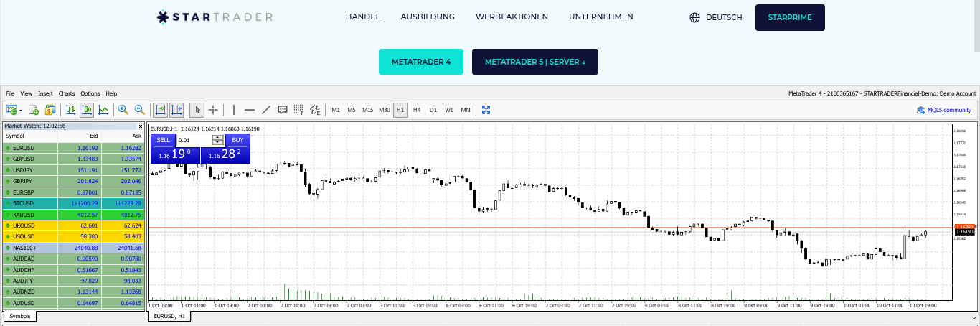Open the DEUTSCH language selector
Viewport: 980px width, 326px height.
(x=715, y=17)
